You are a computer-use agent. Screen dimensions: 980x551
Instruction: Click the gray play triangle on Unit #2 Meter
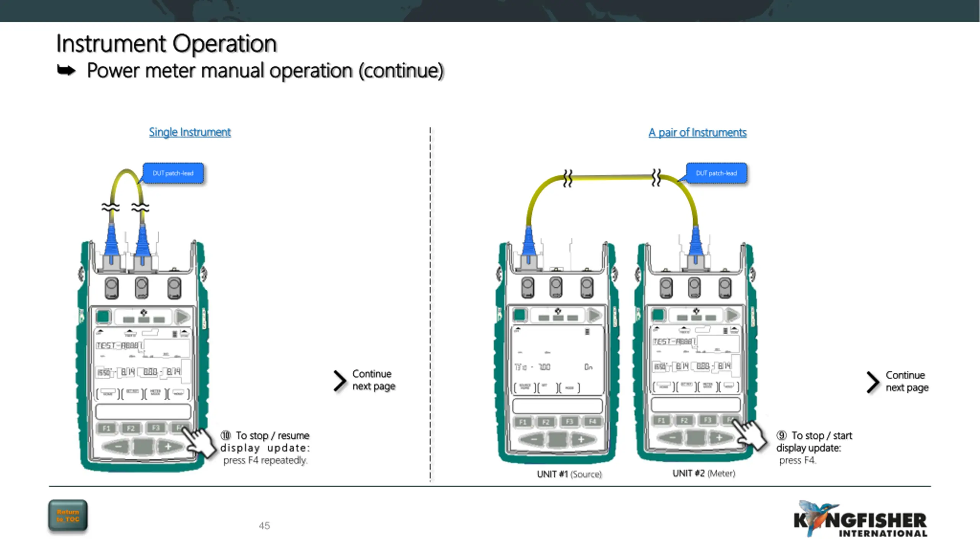pos(733,315)
